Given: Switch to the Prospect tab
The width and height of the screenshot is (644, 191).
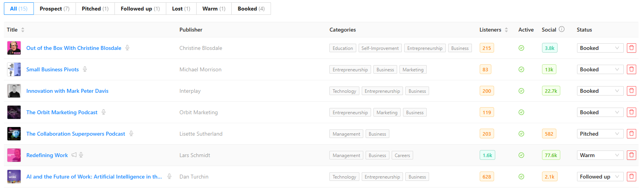Looking at the screenshot, I should (55, 9).
